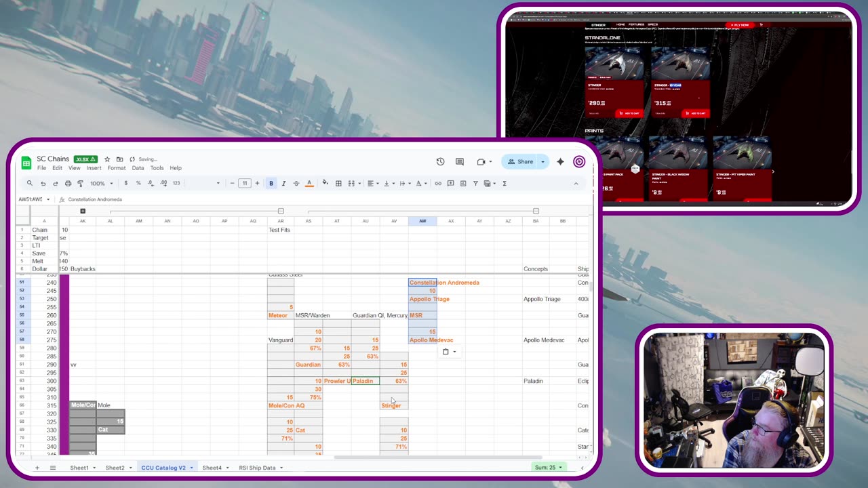Screen dimensions: 868x488
Task: Switch to the Sheet4 tab
Action: 212,468
